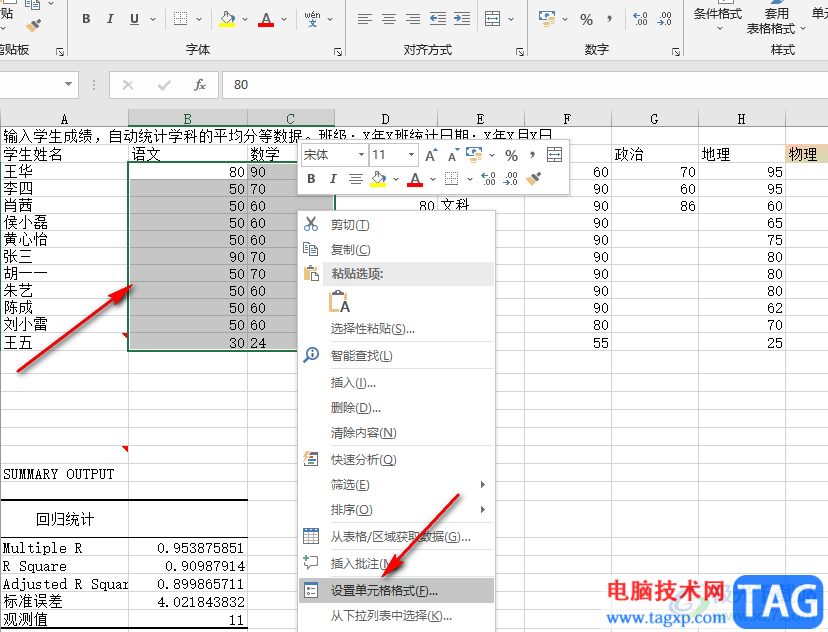
Task: Apply the red font color in the ribbon
Action: [266, 19]
